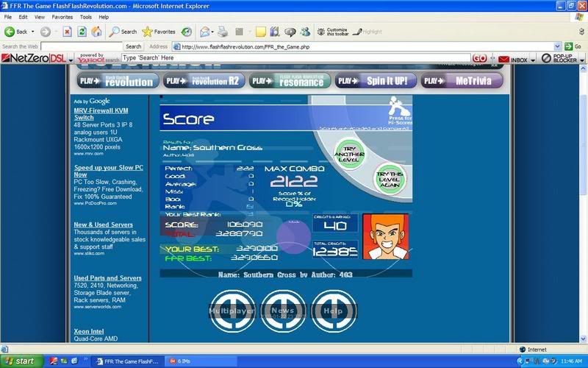Click the Try Another Level button
This screenshot has width=588, height=368.
349,152
